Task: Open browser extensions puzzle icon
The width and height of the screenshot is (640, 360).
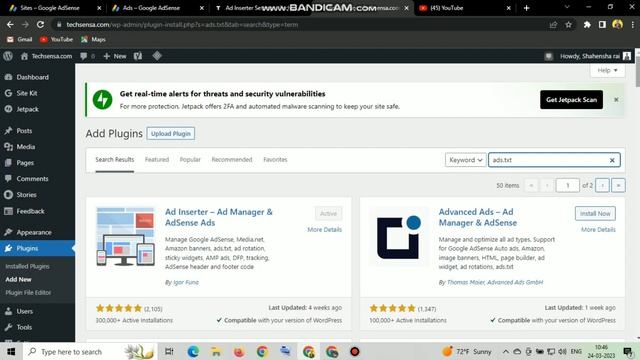Action: point(587,24)
